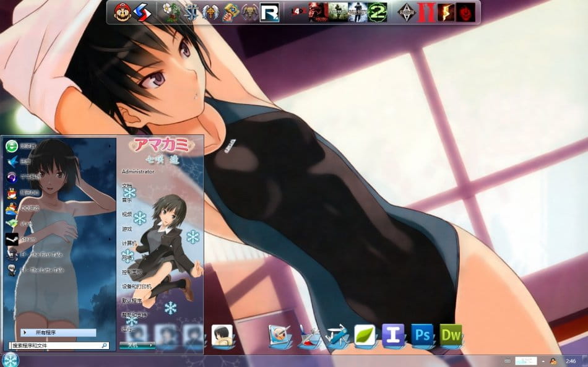Viewport: 588px width, 367px height.
Task: Open Adobe Photoshop from the bottom dock
Action: pyautogui.click(x=422, y=335)
